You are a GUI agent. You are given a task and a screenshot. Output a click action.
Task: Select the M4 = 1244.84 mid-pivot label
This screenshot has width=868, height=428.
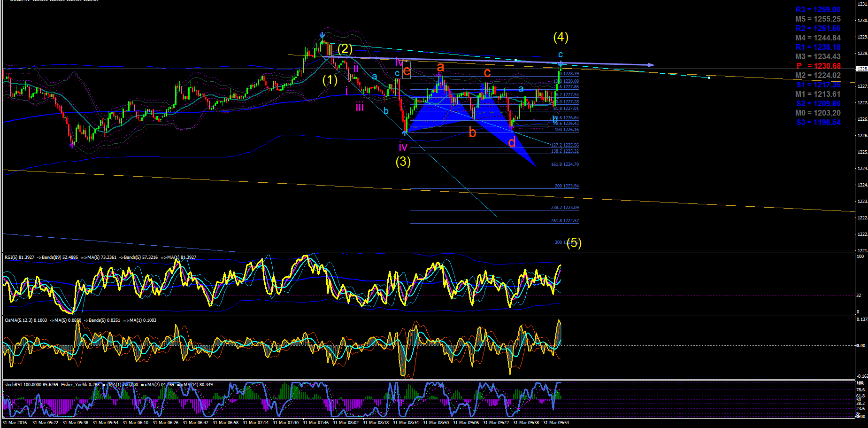tap(818, 38)
